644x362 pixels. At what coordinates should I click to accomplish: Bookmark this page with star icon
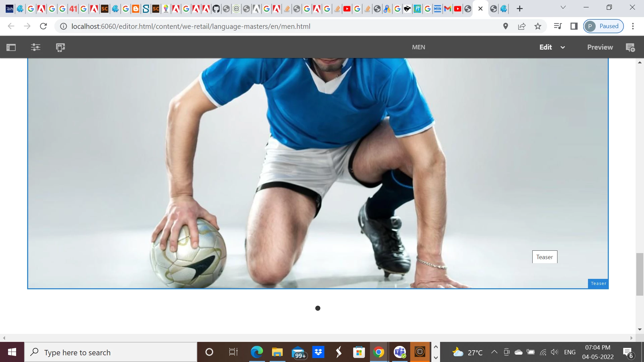click(538, 26)
